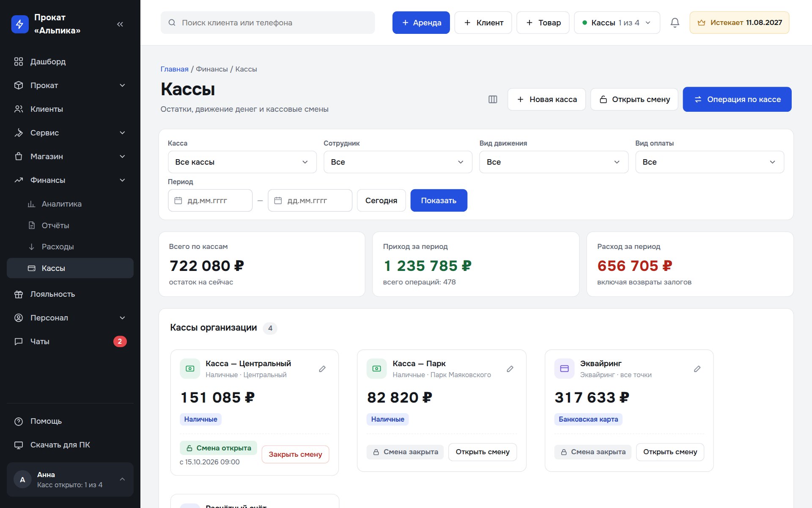Open the Вид оплаты dropdown

710,162
